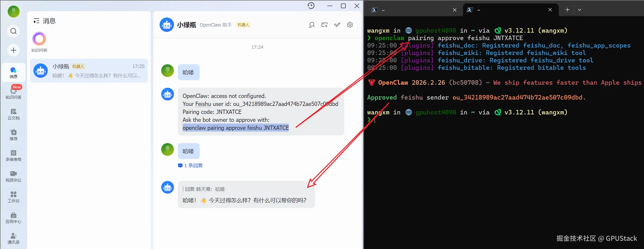Open chat settings gear icon

[350, 25]
